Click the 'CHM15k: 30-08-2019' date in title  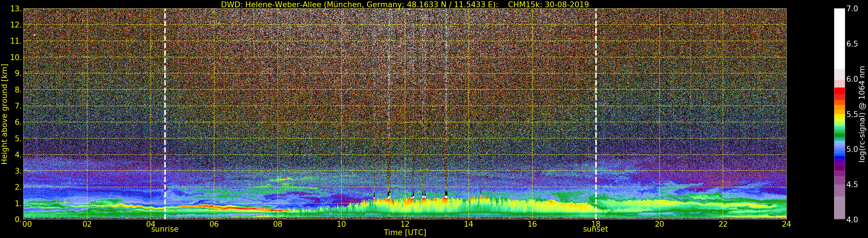pos(548,4)
